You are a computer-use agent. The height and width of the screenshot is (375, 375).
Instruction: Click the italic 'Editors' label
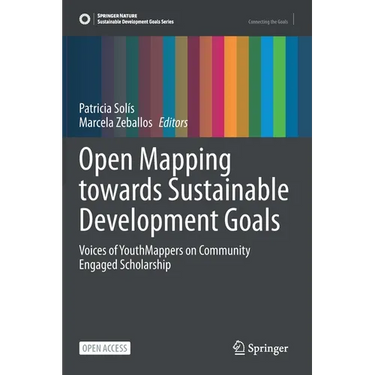(x=173, y=123)
